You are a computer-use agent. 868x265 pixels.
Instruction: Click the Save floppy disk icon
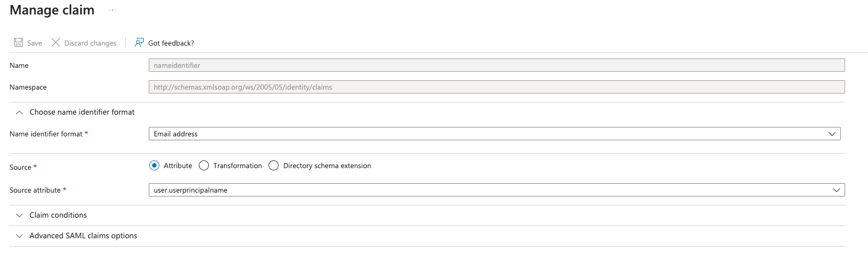point(18,43)
